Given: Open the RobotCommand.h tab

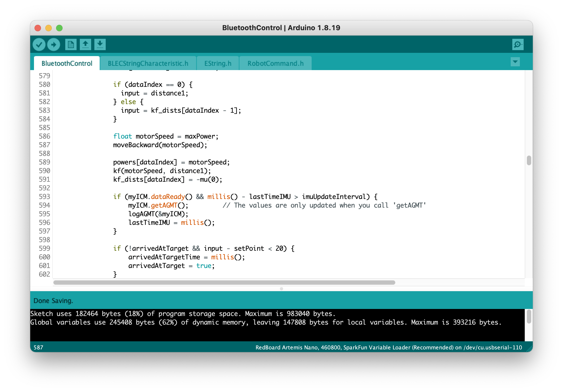Looking at the screenshot, I should point(276,63).
